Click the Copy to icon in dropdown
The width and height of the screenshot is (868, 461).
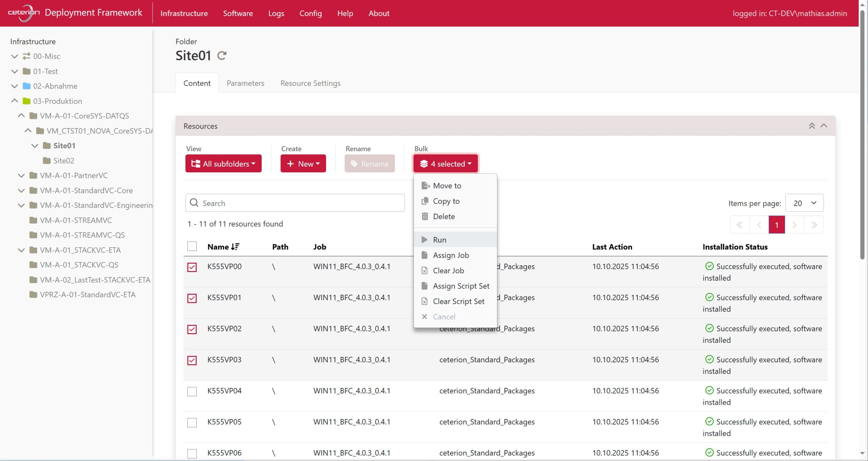pos(425,201)
